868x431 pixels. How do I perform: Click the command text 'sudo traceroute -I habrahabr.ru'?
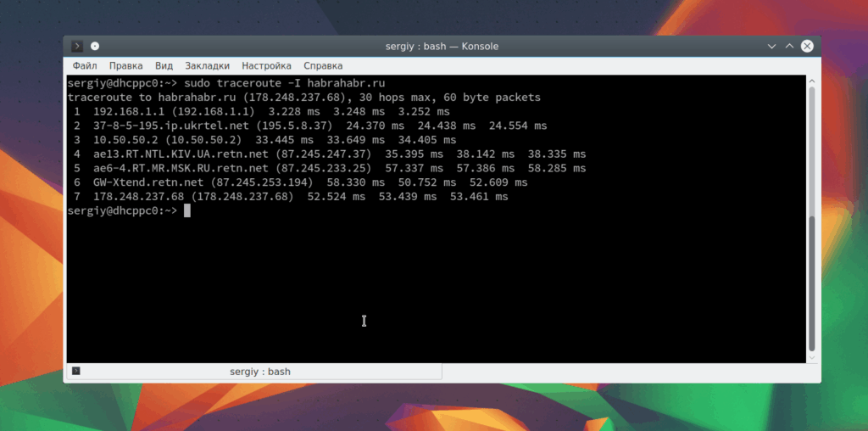pos(285,84)
